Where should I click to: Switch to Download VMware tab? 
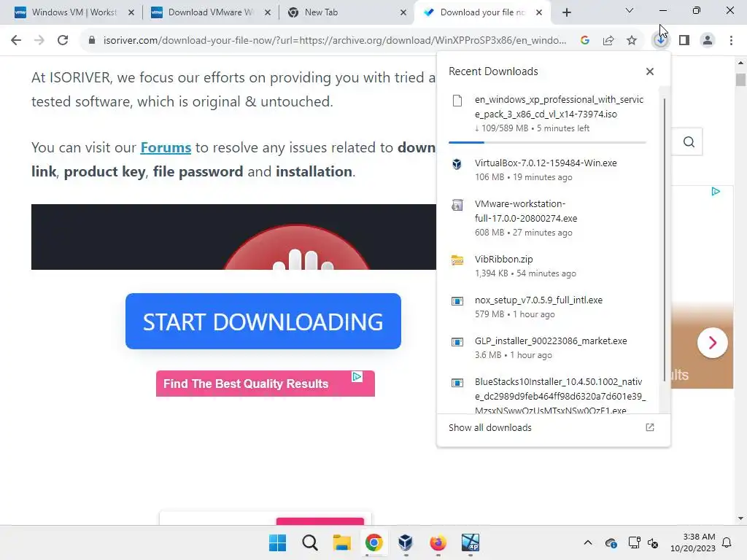coord(209,12)
